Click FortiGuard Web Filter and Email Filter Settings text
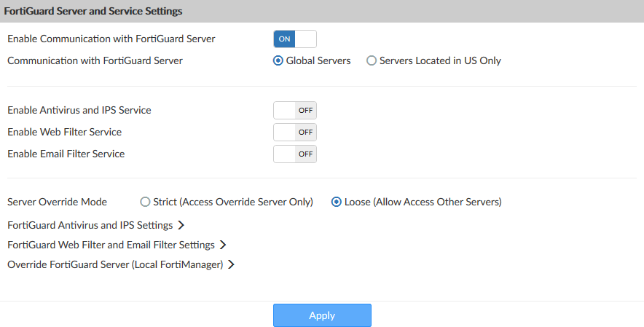The width and height of the screenshot is (644, 327). click(111, 245)
